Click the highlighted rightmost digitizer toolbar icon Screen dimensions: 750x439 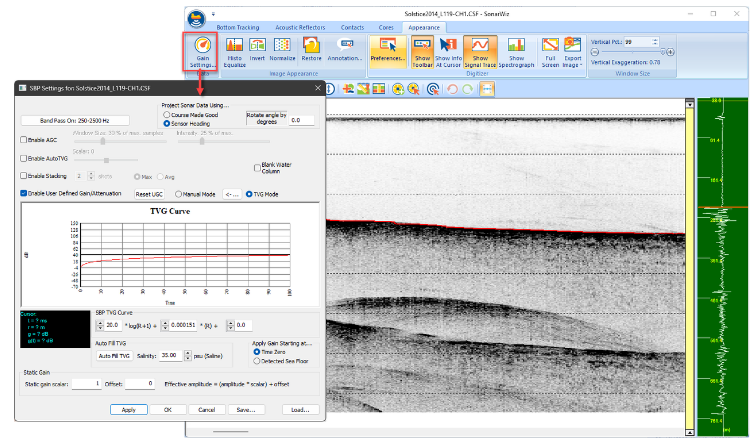click(486, 89)
